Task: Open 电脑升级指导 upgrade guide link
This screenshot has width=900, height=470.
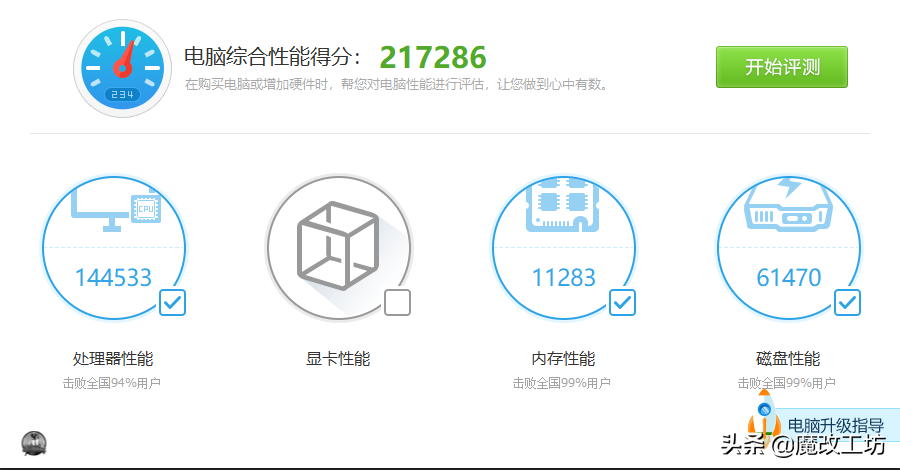Action: point(835,425)
